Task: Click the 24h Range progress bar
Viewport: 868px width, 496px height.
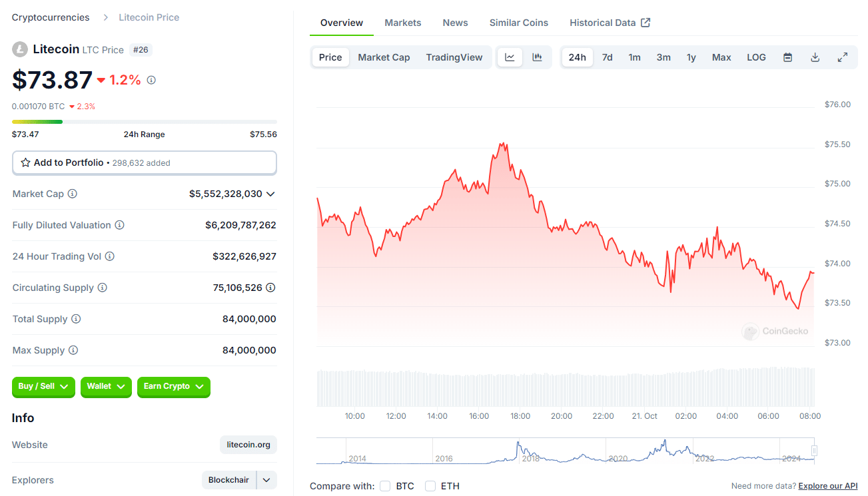Action: point(145,122)
